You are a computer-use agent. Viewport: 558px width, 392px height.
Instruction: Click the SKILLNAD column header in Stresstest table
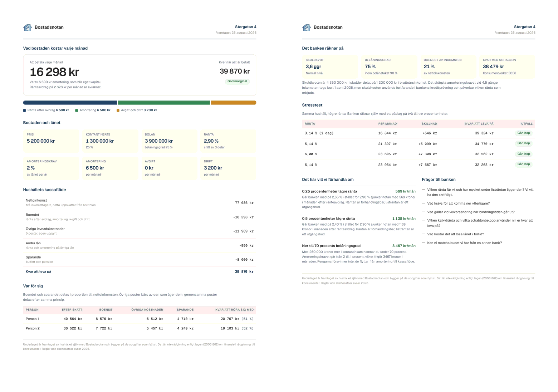429,124
